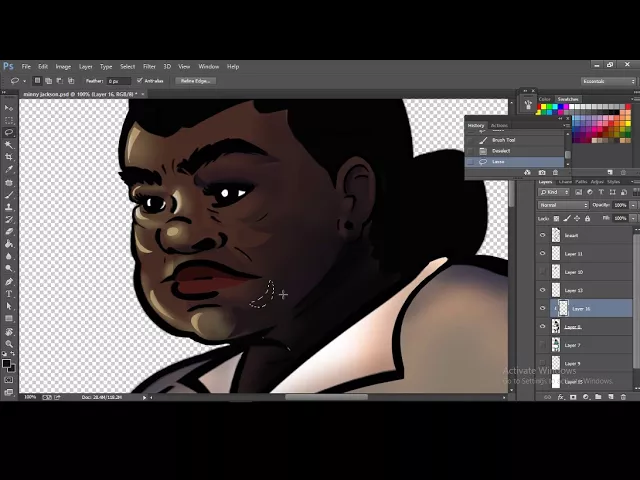The image size is (640, 480).
Task: Select the Paint Bucket tool
Action: coord(9,244)
